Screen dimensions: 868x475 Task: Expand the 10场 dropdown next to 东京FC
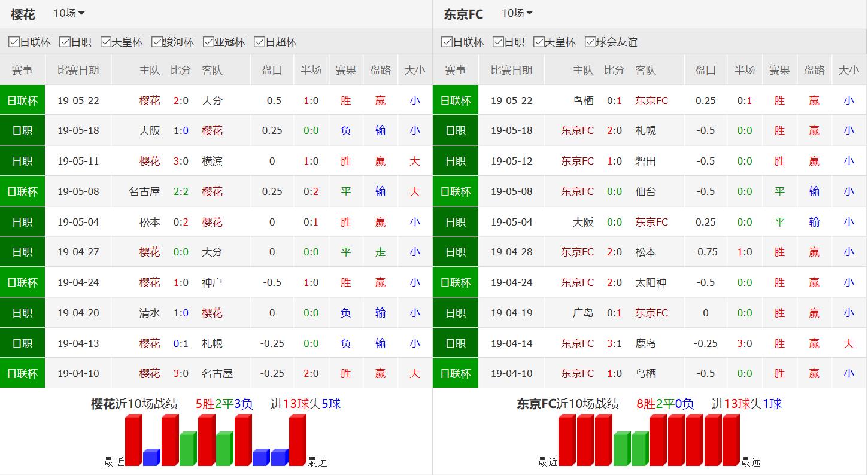517,13
